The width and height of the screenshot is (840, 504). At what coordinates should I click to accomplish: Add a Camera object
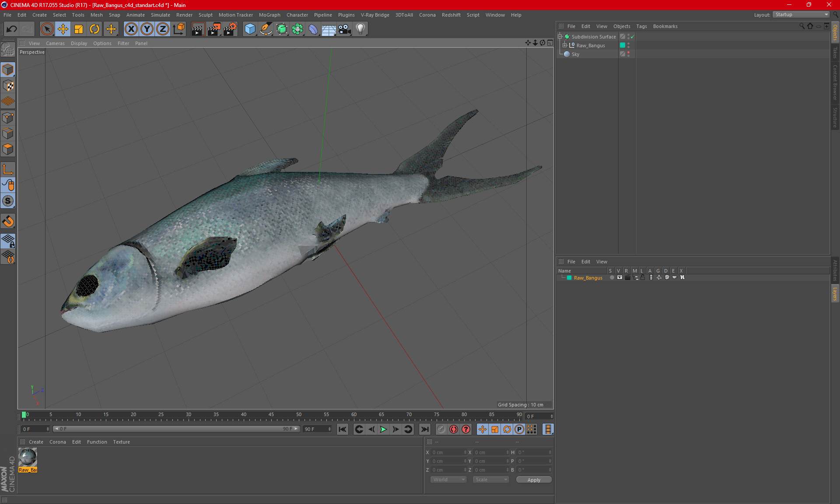click(x=345, y=29)
